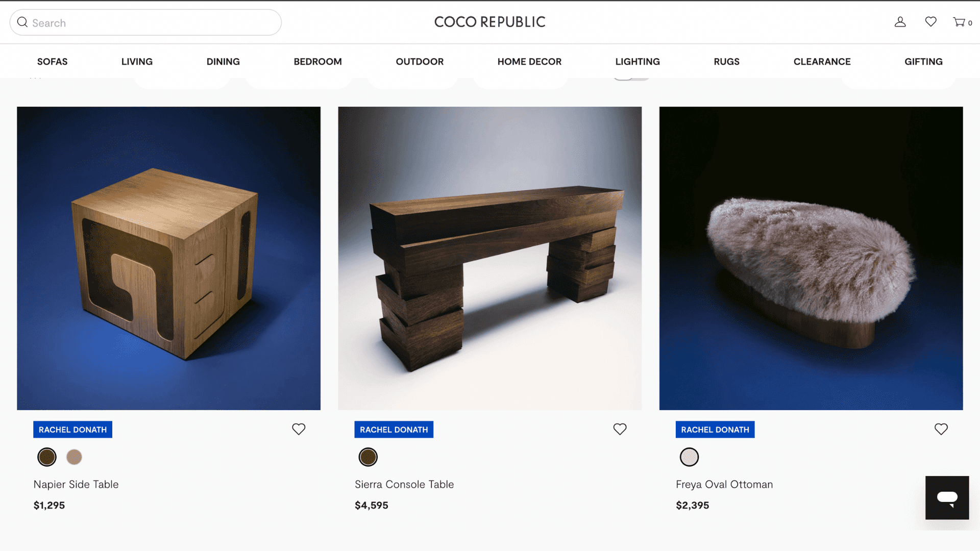Open the Home Decor menu
Viewport: 980px width, 551px height.
(x=529, y=61)
